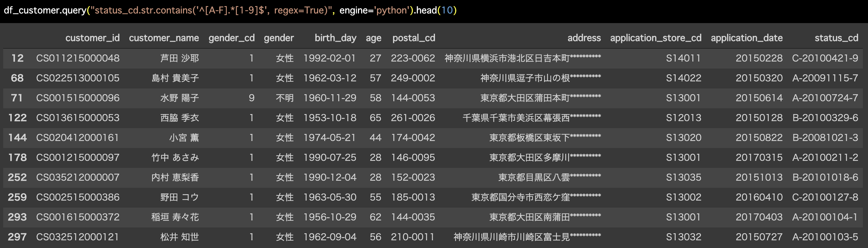The width and height of the screenshot is (868, 248).
Task: Select row index 122
Action: 17,118
